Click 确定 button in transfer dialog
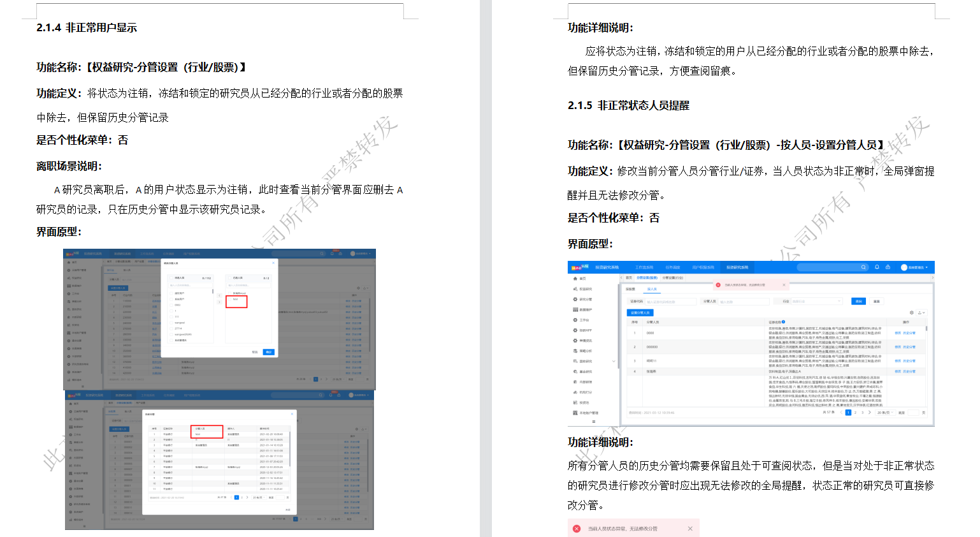 click(268, 352)
